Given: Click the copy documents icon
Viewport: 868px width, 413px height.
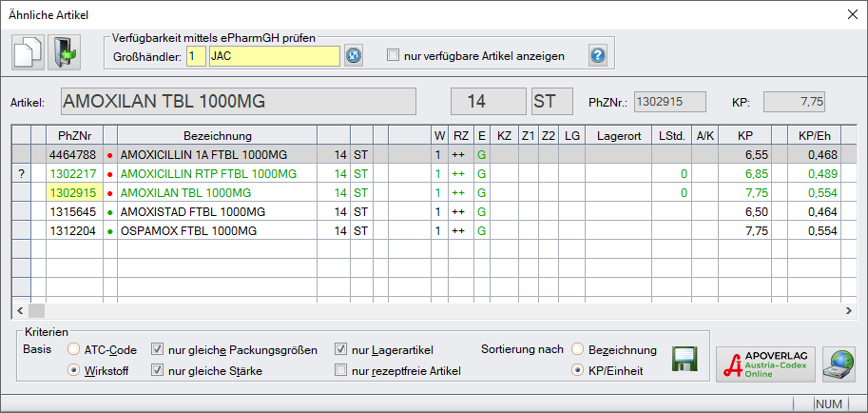Looking at the screenshot, I should click(28, 52).
